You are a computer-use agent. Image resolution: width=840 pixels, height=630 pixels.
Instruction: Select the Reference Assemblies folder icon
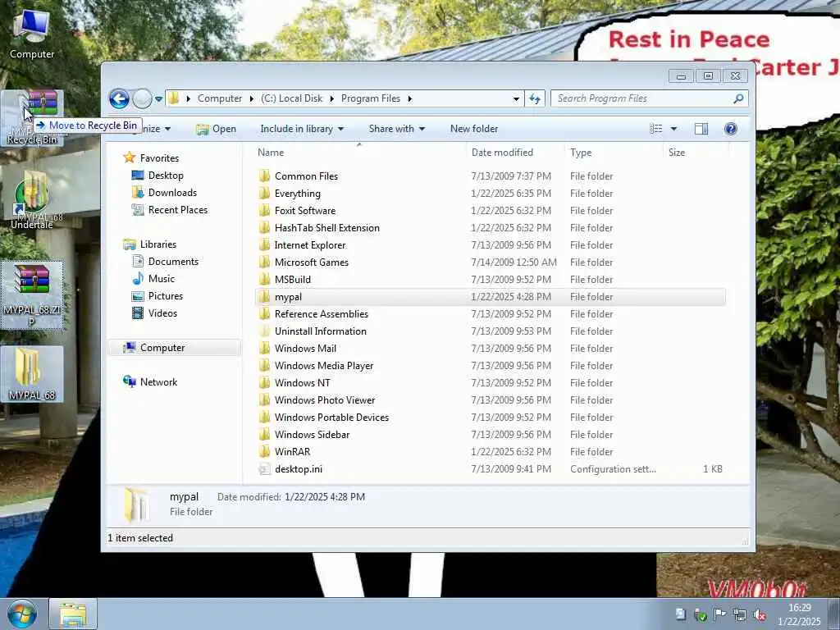[264, 314]
